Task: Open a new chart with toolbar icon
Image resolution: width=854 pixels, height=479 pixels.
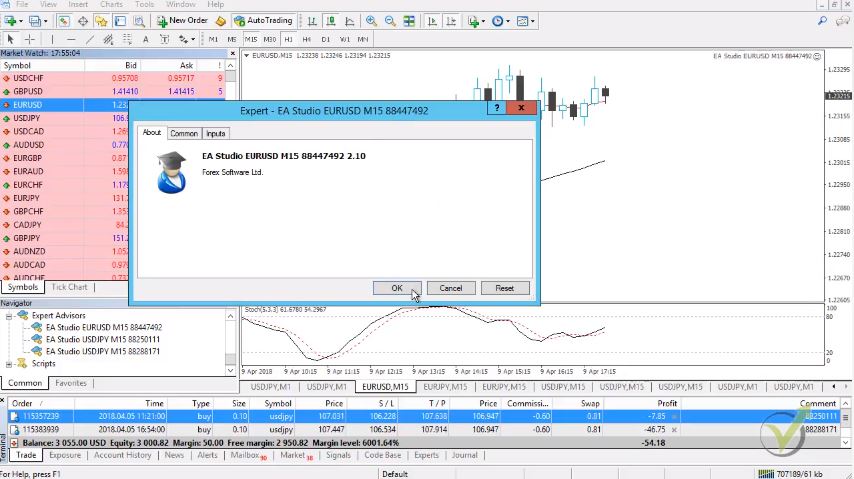Action: [x=10, y=21]
